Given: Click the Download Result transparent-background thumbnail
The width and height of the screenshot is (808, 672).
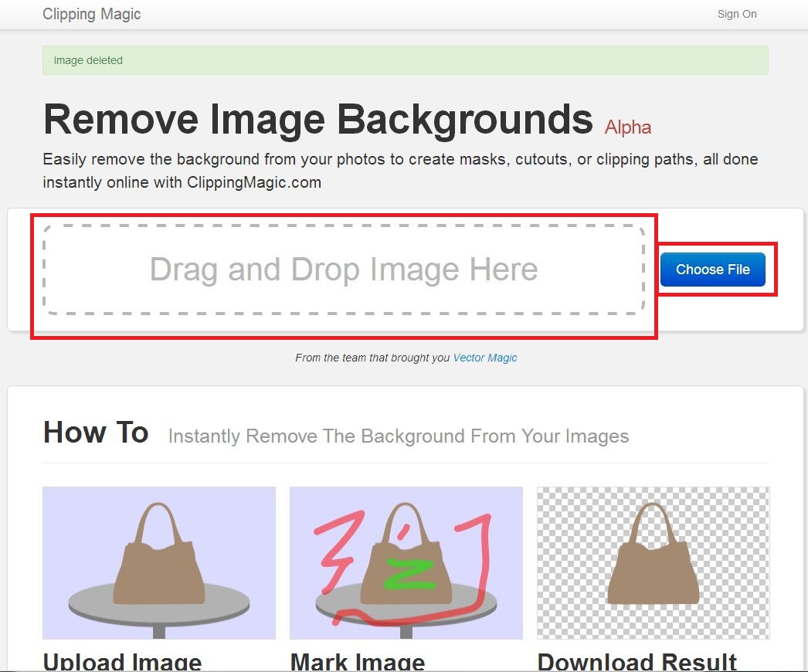Looking at the screenshot, I should (653, 563).
